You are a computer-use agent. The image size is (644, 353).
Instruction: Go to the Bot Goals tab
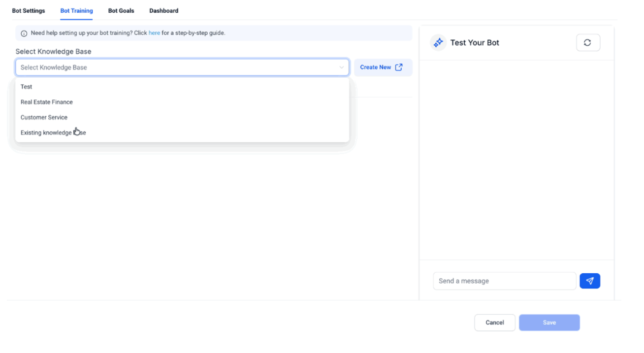(x=121, y=10)
